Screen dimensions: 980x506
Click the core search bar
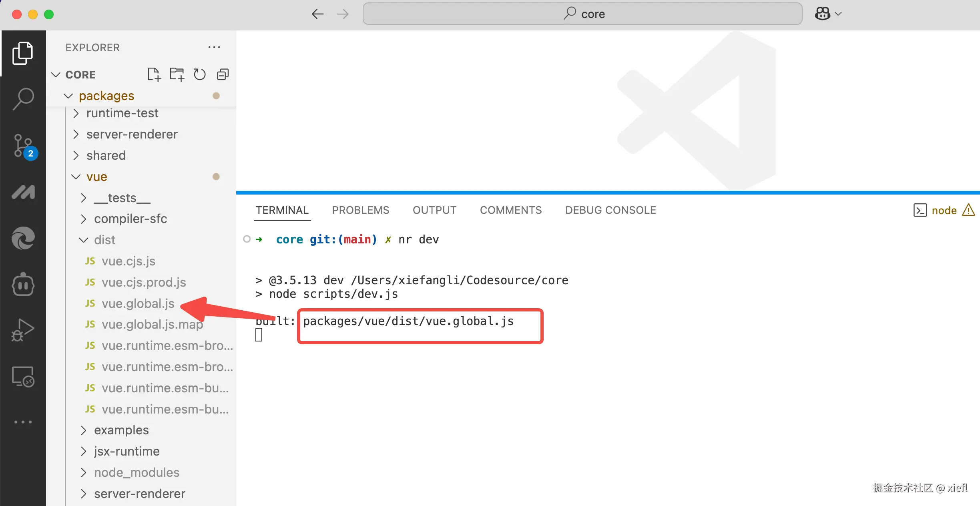582,14
